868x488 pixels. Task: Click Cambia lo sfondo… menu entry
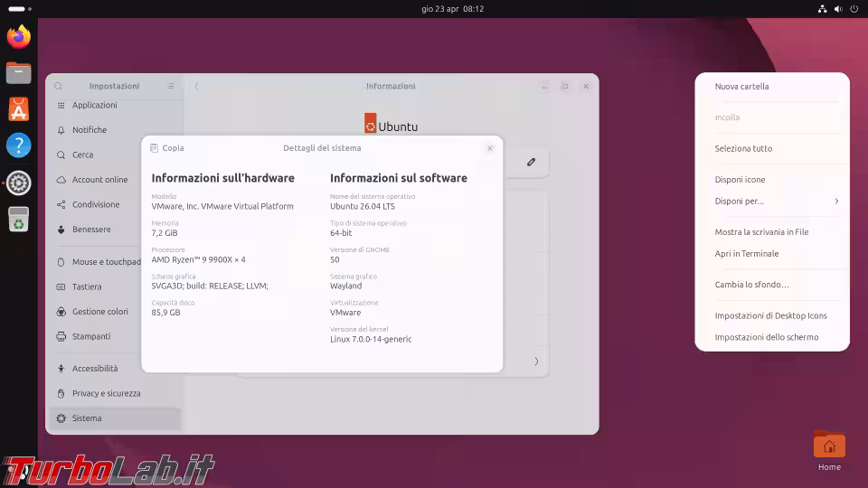click(x=751, y=285)
